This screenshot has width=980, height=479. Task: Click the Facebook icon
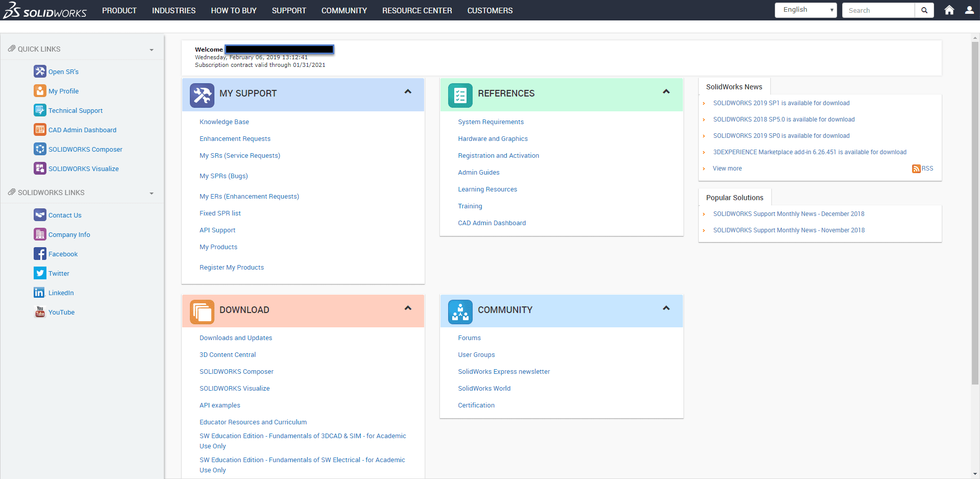[x=40, y=254]
